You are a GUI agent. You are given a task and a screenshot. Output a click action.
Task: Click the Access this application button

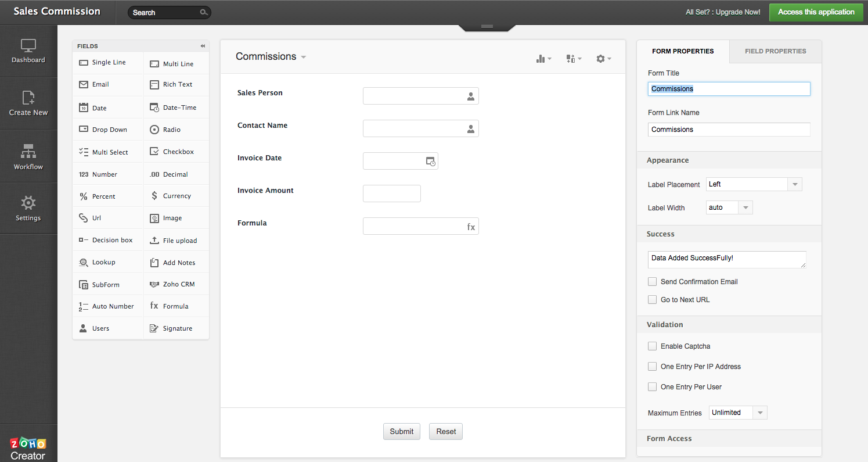click(x=816, y=12)
